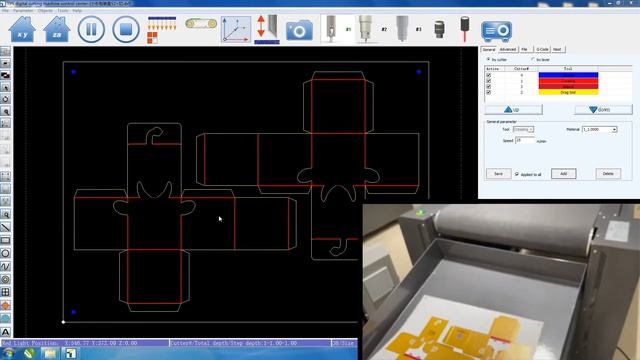
Task: Select the circle drawing tool
Action: 5,253
